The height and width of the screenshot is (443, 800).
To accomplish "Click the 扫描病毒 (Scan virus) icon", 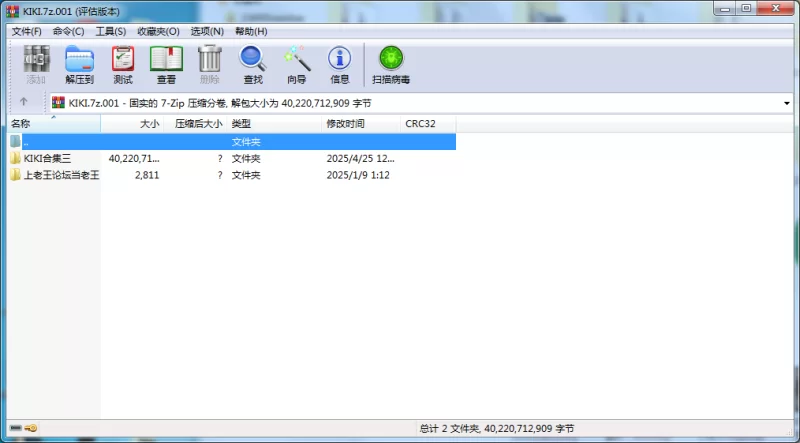I will [391, 58].
